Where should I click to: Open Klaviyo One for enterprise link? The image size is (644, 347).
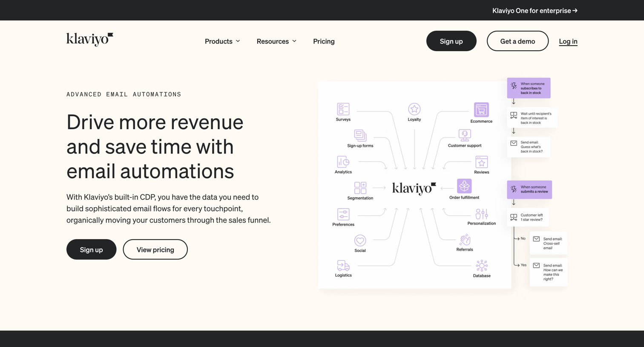[535, 11]
